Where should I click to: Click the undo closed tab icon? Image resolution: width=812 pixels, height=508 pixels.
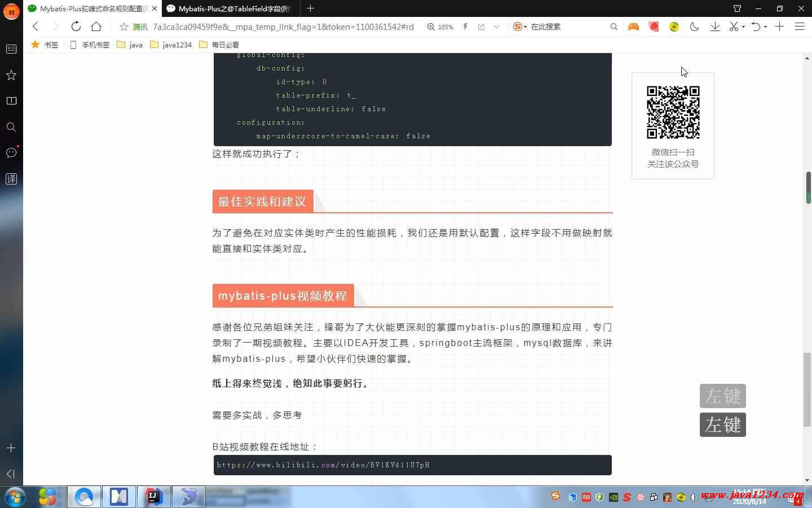(757, 27)
